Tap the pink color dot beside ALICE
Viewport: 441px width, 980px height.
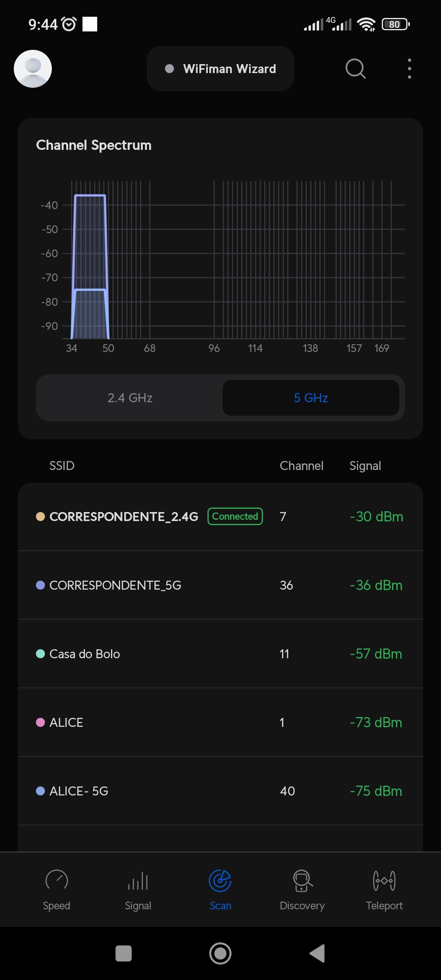tap(40, 722)
